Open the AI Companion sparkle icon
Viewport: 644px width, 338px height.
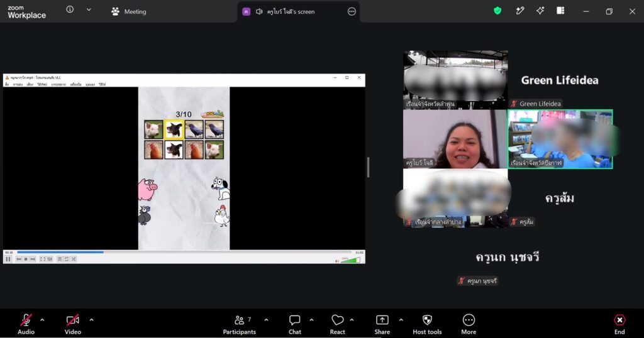(x=540, y=11)
